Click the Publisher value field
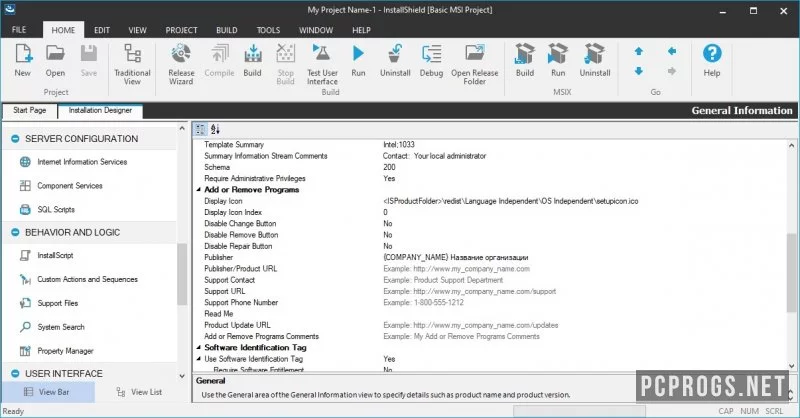This screenshot has height=418, width=800. click(x=583, y=258)
